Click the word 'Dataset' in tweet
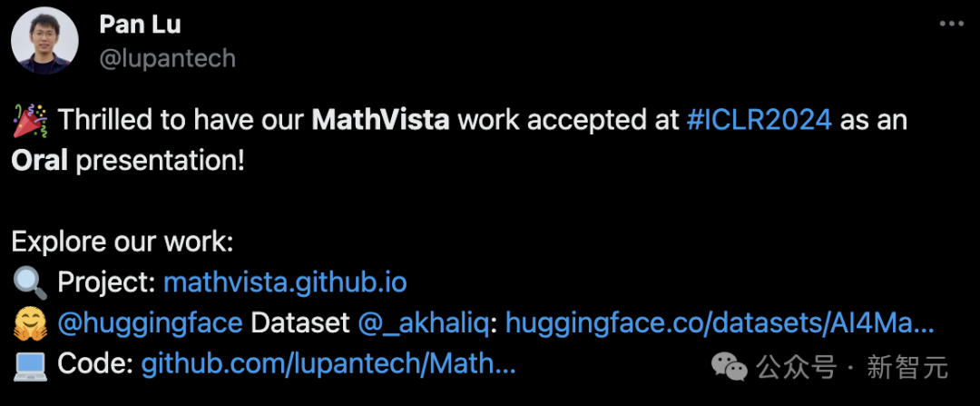The height and width of the screenshot is (406, 980). 300,323
